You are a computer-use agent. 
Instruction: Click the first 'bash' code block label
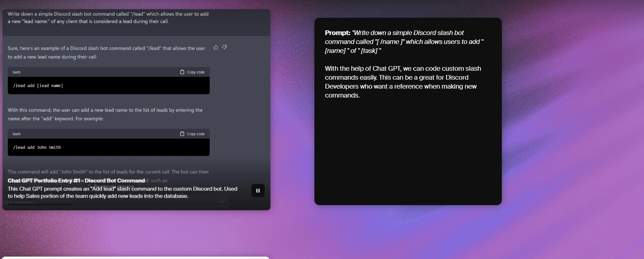(17, 72)
